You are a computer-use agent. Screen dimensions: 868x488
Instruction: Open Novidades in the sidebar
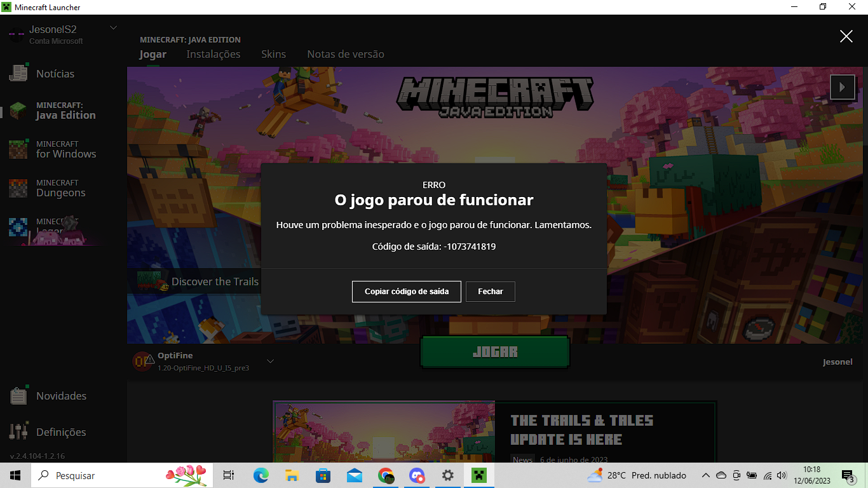tap(61, 396)
